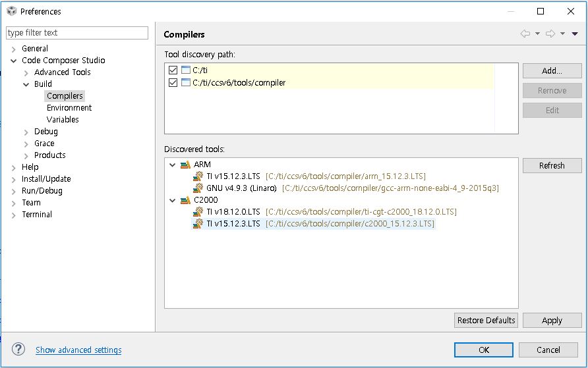
Task: Open the Variables preferences page
Action: [63, 120]
